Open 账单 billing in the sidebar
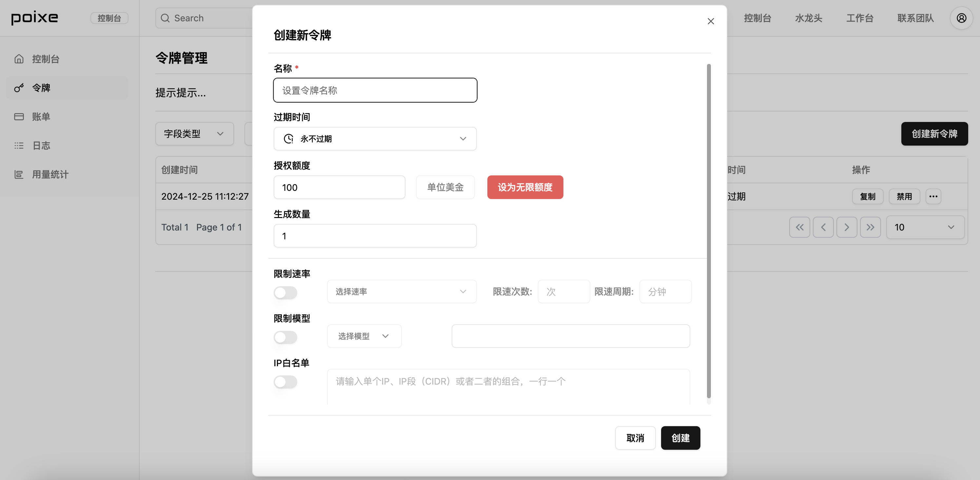Viewport: 980px width, 480px height. 41,116
